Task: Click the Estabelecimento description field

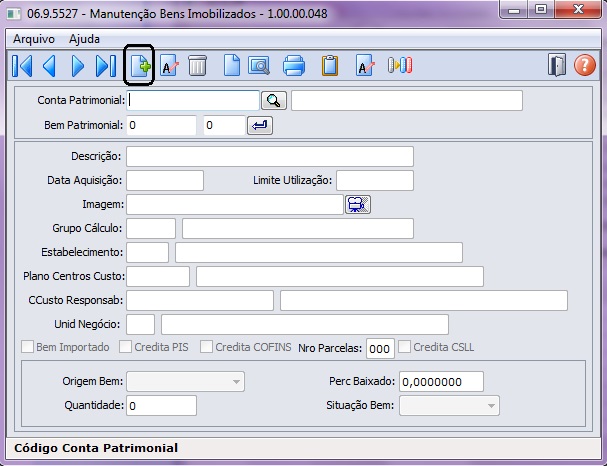Action: (319, 252)
